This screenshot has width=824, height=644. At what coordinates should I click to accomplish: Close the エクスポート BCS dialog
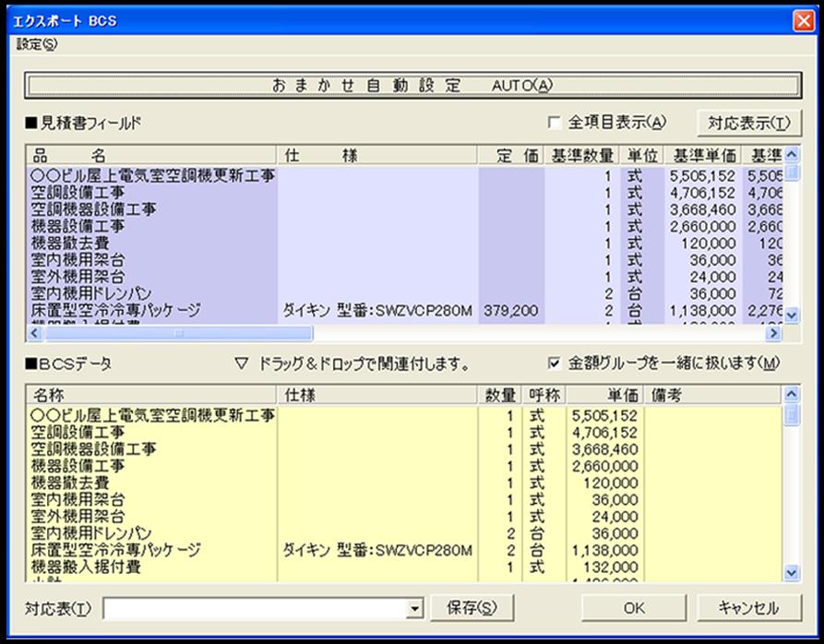click(801, 20)
